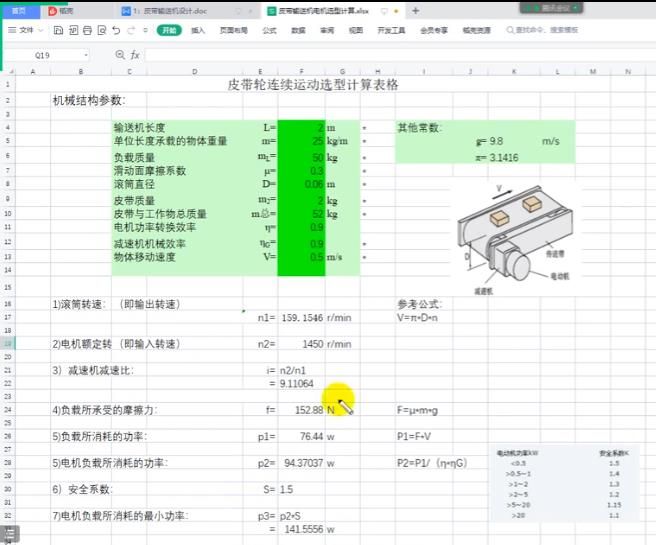Click the 物体移动速度 label cell

[145, 256]
